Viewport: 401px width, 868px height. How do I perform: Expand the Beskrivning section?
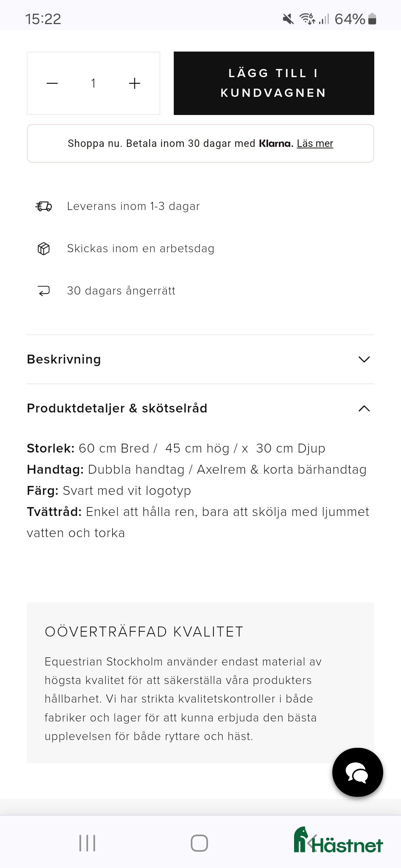click(200, 359)
